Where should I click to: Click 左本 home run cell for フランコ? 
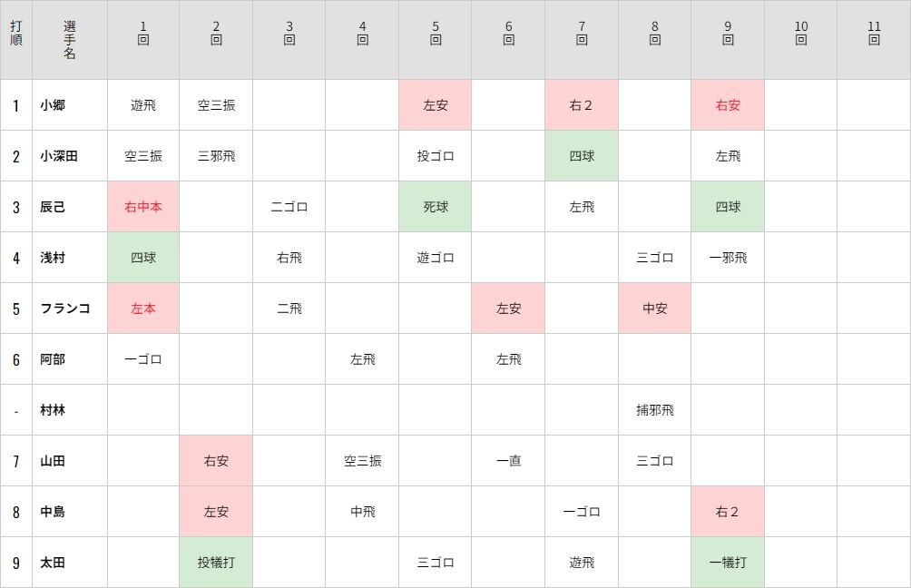point(143,309)
